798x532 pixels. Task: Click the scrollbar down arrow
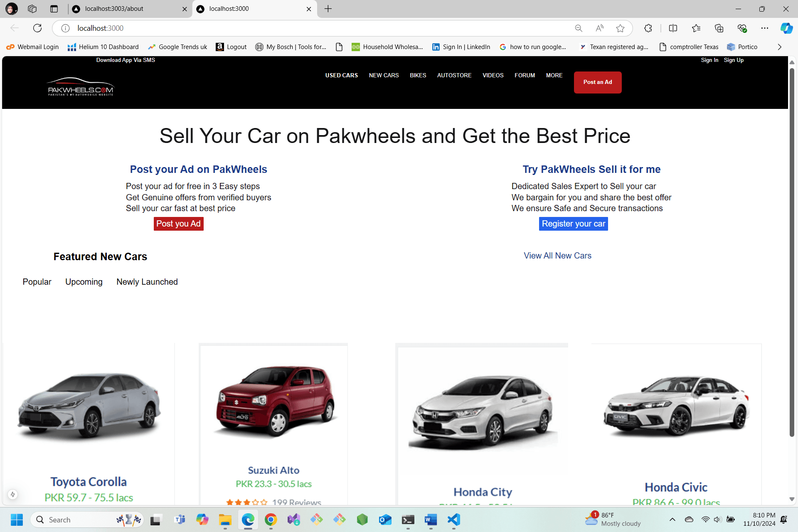click(792, 499)
